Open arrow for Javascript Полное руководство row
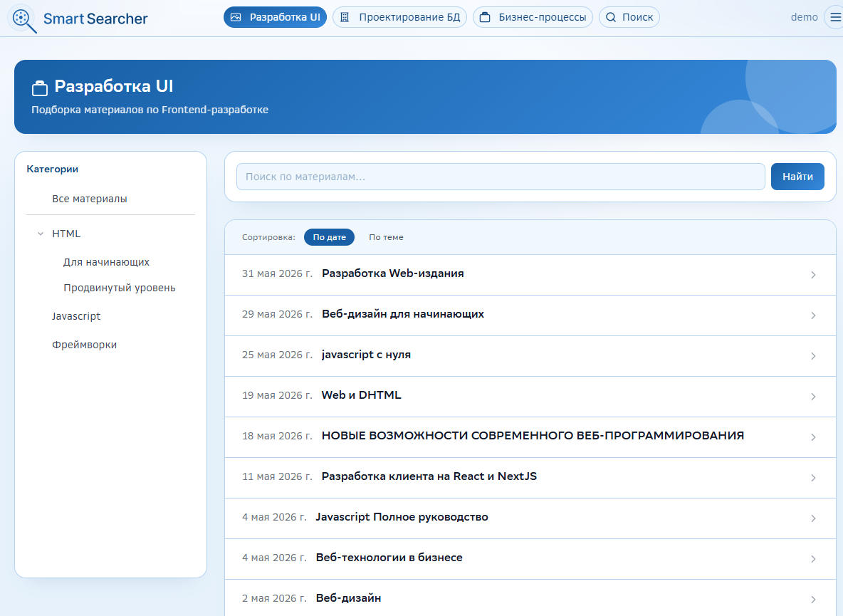Screen dimensions: 843x616 click(813, 518)
